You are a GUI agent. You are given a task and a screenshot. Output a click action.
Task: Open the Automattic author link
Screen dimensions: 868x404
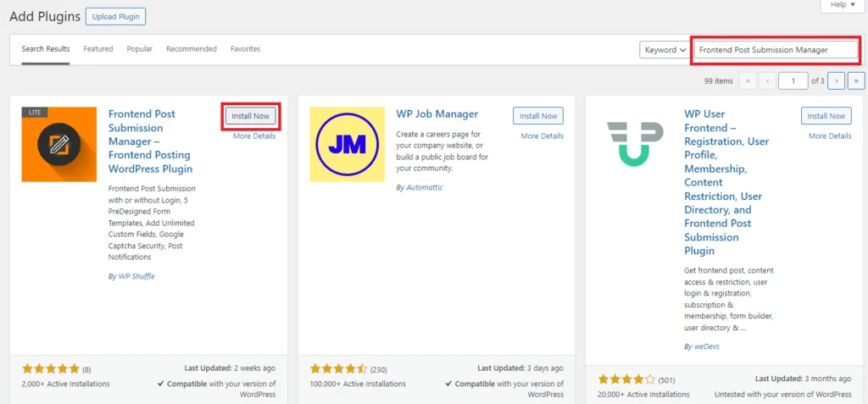[x=425, y=188]
